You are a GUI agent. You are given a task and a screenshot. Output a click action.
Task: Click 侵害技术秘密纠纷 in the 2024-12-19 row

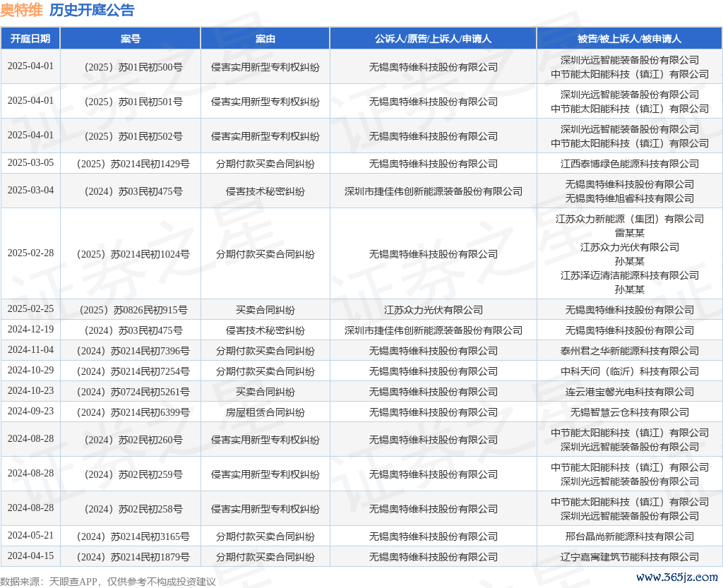click(265, 330)
